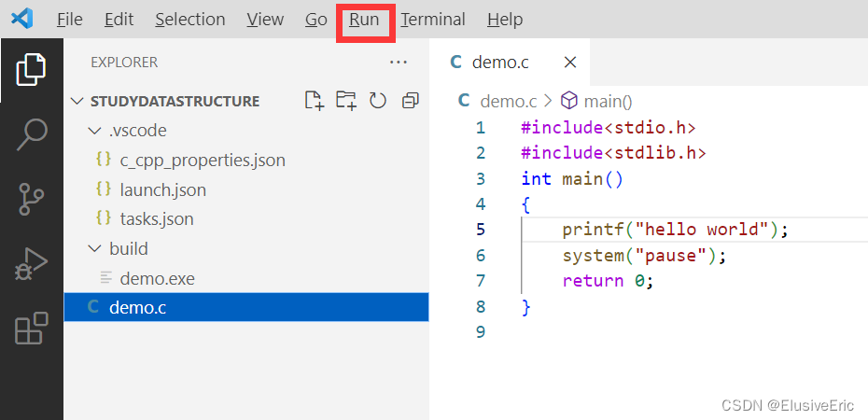Screen dimensions: 868x420
Task: Place cursor in #include<stdio.h> line
Action: click(609, 128)
